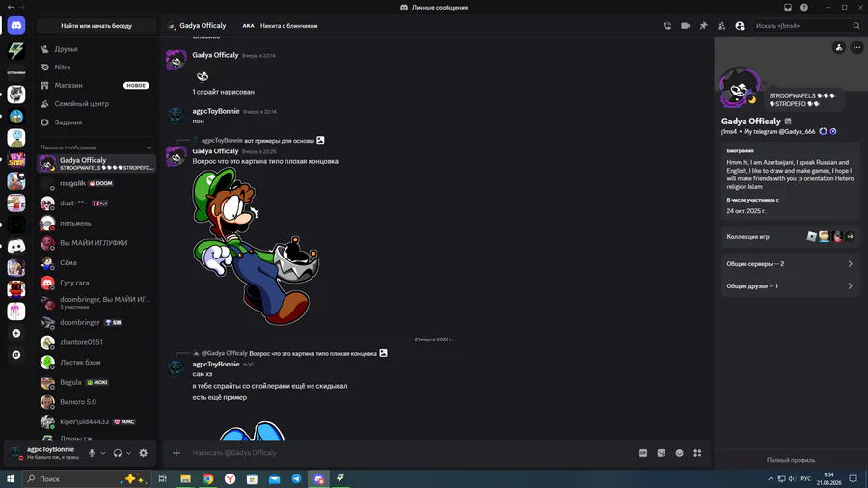Open the emoji picker
868x488 pixels.
click(x=679, y=453)
